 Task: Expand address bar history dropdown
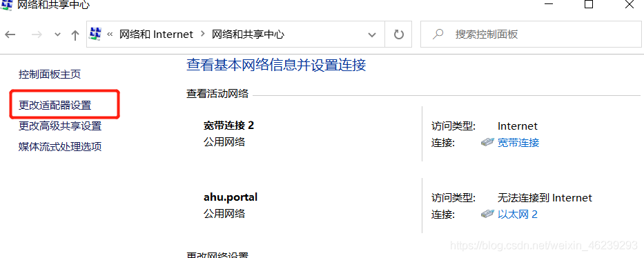pos(372,34)
